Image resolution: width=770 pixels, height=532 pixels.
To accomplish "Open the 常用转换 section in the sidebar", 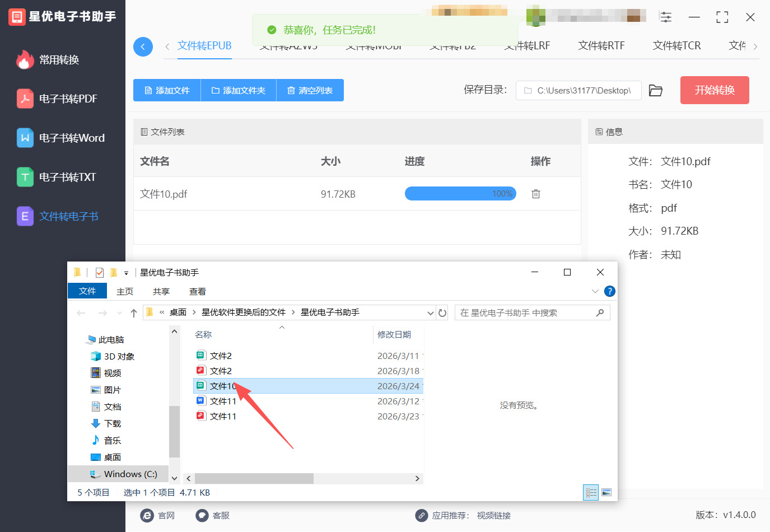I will (x=48, y=60).
